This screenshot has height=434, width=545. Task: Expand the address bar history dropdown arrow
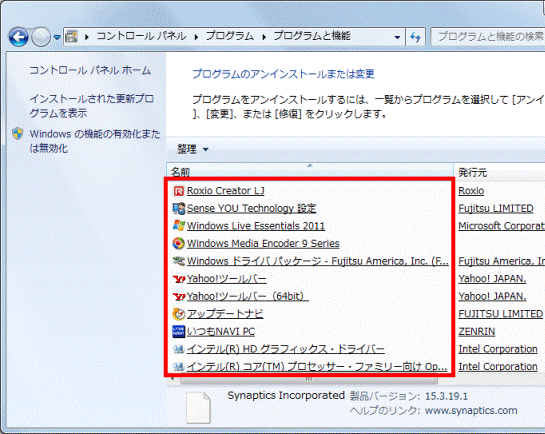click(x=397, y=37)
